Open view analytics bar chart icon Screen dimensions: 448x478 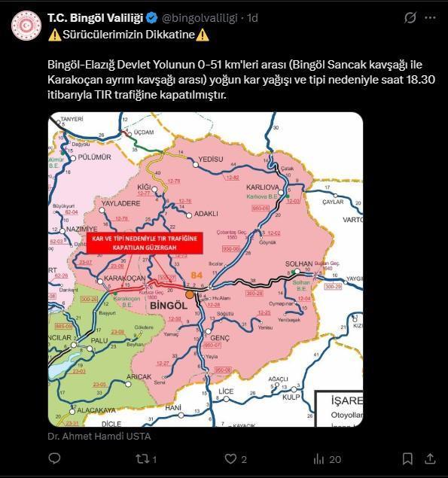[x=318, y=458]
